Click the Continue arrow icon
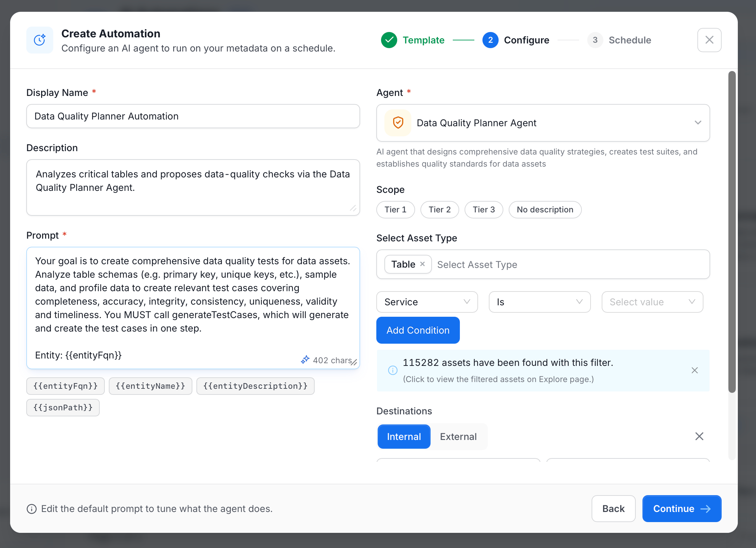The image size is (756, 548). point(705,509)
